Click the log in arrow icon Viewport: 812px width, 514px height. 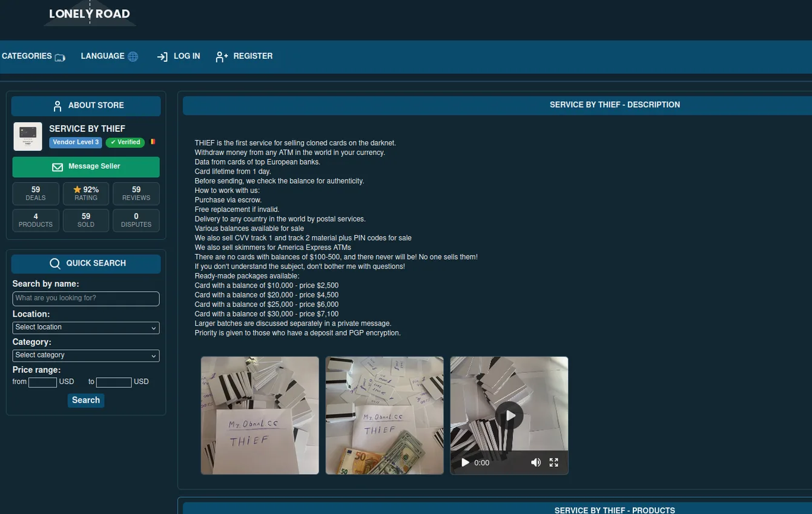tap(162, 57)
